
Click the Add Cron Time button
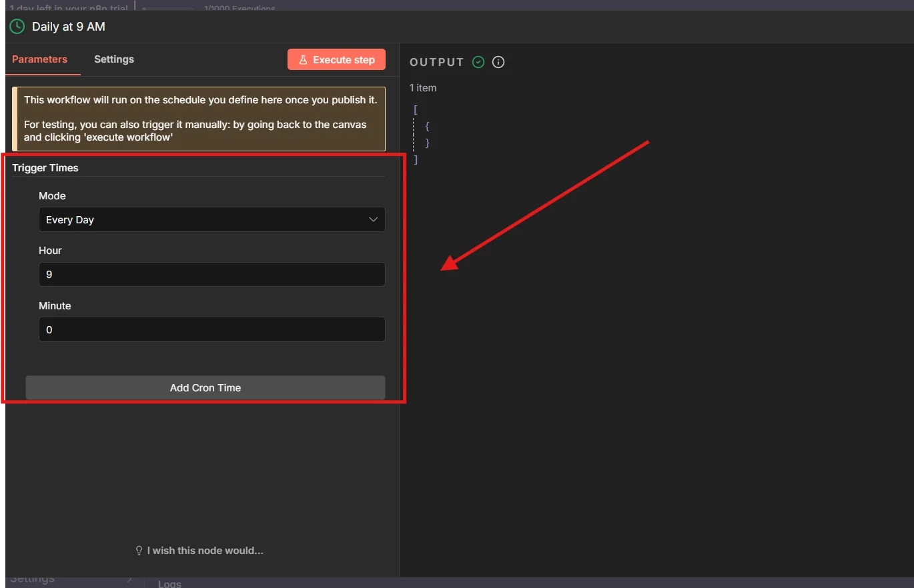205,387
